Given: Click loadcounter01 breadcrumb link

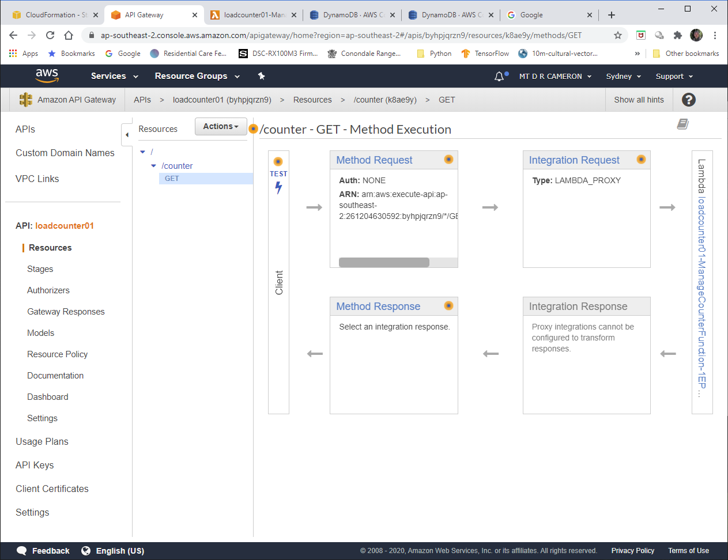Looking at the screenshot, I should (x=222, y=100).
